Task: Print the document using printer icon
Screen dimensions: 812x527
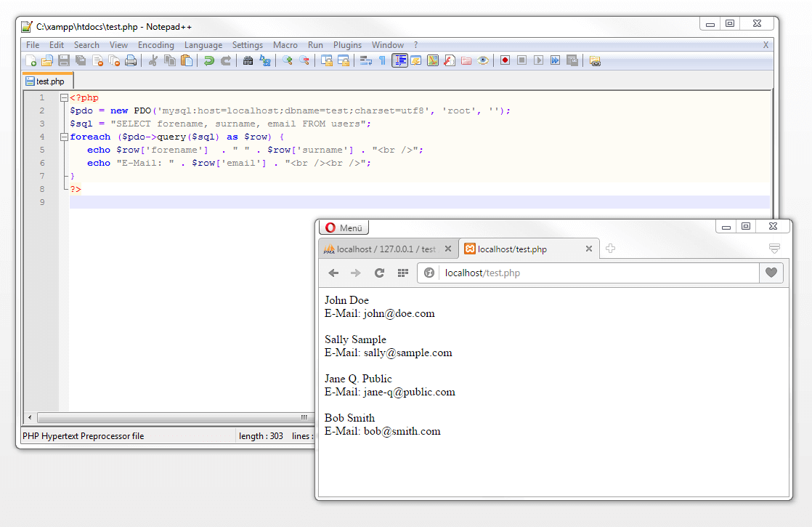Action: click(x=131, y=60)
